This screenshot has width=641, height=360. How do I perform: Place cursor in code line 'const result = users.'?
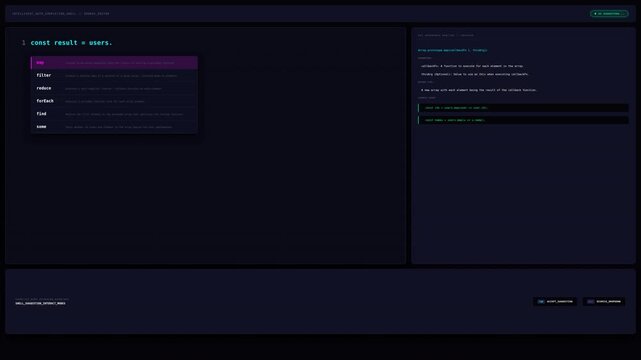[71, 42]
